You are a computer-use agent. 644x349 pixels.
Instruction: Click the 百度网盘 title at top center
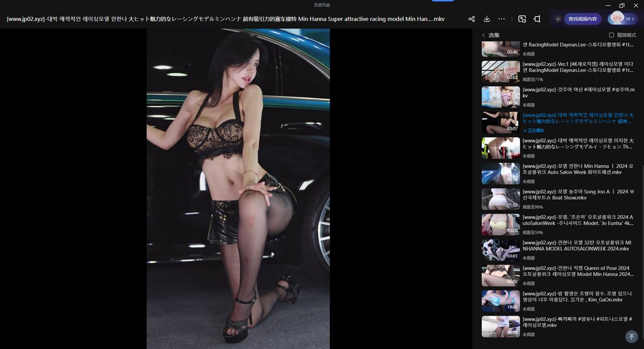coord(322,4)
